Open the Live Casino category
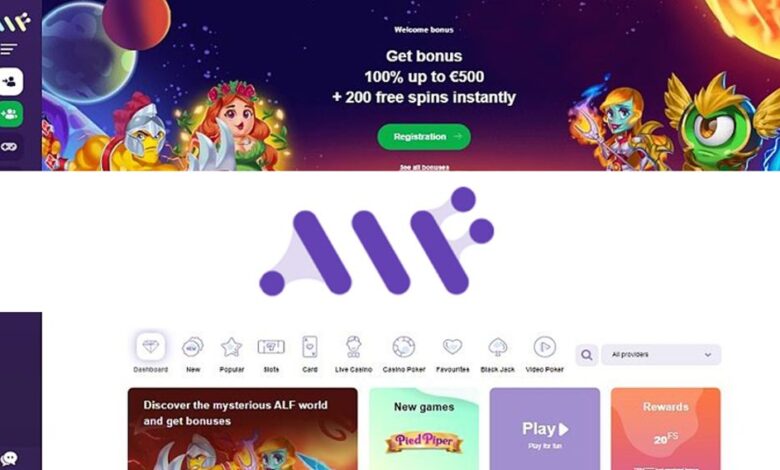The image size is (780, 470). pos(354,354)
